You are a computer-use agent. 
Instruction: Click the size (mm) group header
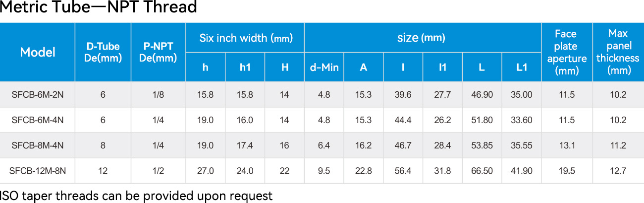(x=423, y=38)
